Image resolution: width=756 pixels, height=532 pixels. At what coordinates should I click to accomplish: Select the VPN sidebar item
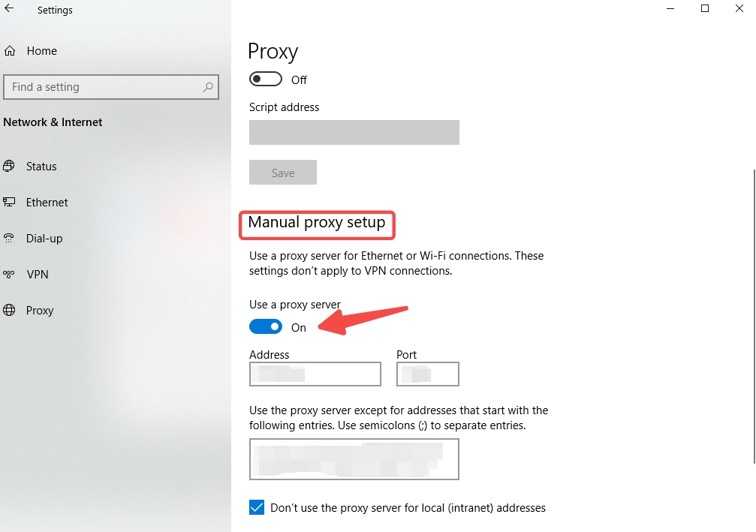(38, 274)
